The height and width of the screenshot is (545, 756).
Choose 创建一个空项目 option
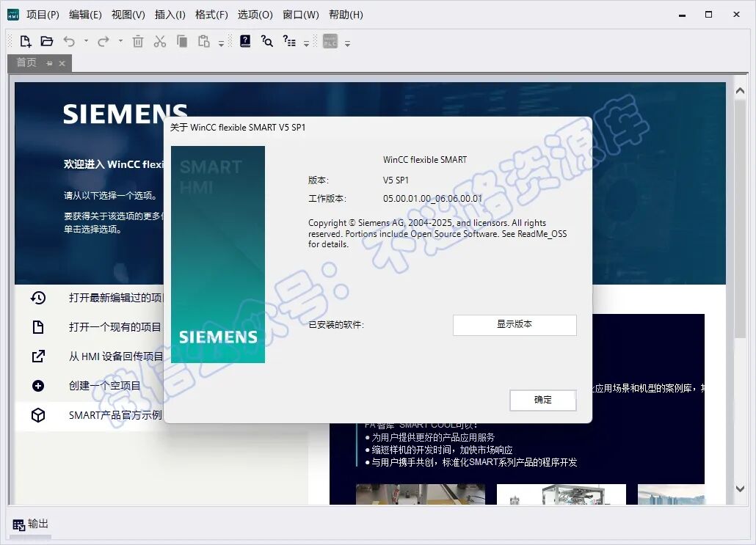click(x=104, y=386)
